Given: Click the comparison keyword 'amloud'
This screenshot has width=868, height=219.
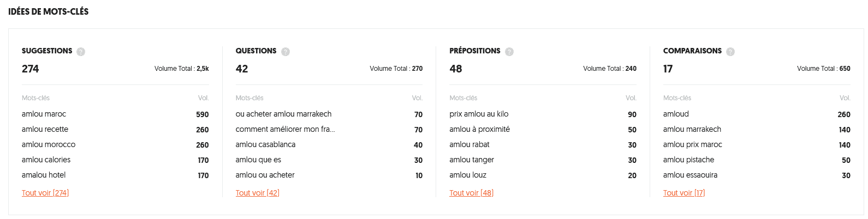Looking at the screenshot, I should click(x=676, y=114).
